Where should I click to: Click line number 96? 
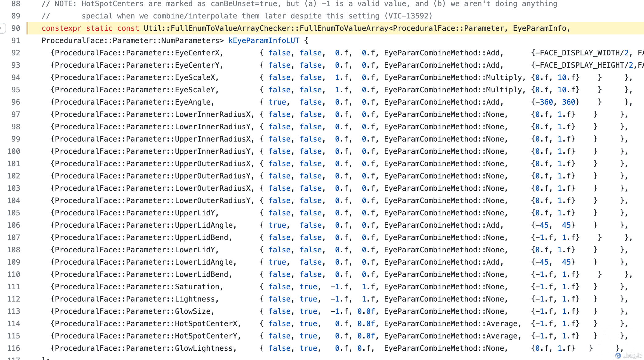coord(16,102)
